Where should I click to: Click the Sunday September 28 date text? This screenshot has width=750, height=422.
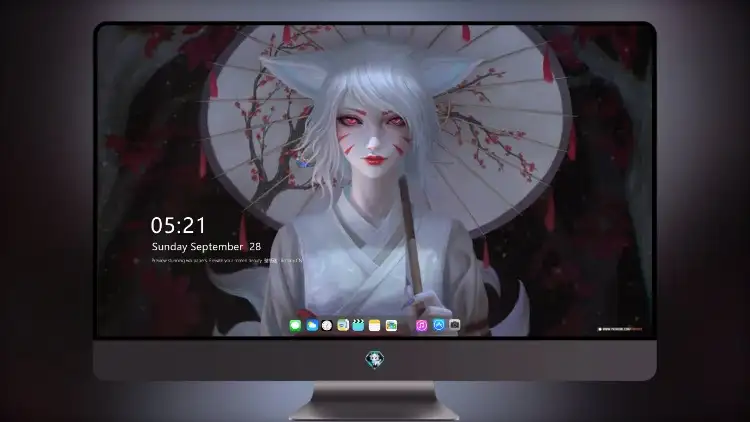tap(206, 247)
